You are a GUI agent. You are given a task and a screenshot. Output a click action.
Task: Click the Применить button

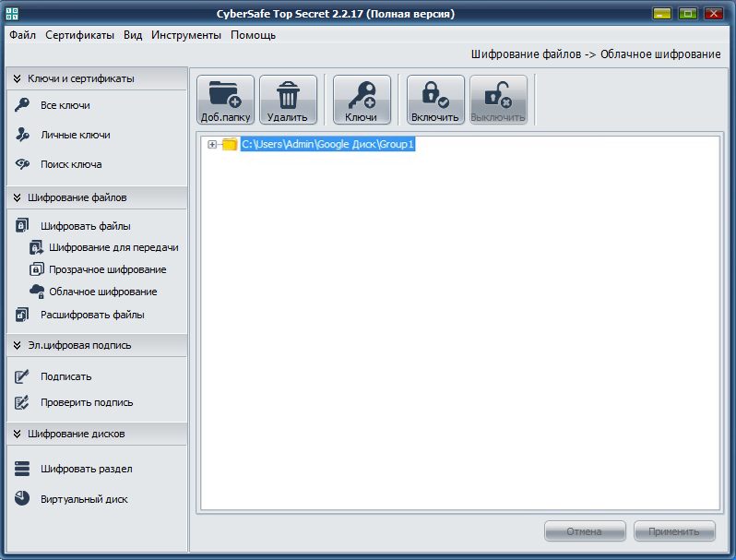[674, 531]
